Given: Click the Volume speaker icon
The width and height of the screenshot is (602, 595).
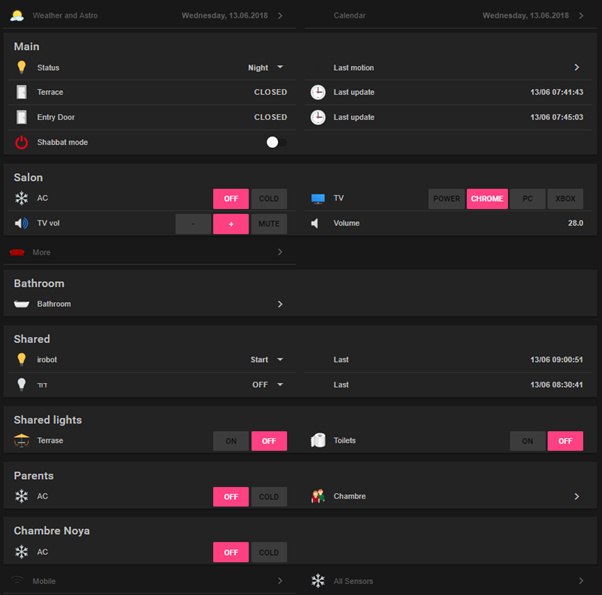Looking at the screenshot, I should click(x=315, y=223).
